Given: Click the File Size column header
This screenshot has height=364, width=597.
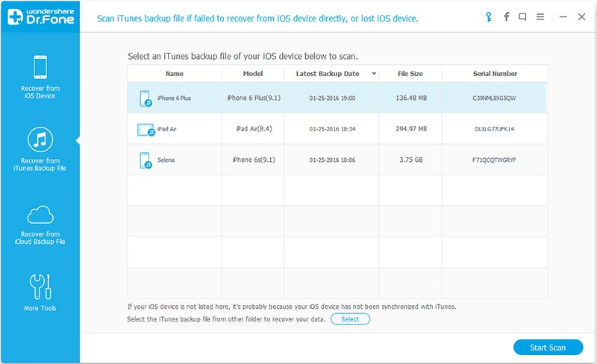Looking at the screenshot, I should click(x=410, y=74).
